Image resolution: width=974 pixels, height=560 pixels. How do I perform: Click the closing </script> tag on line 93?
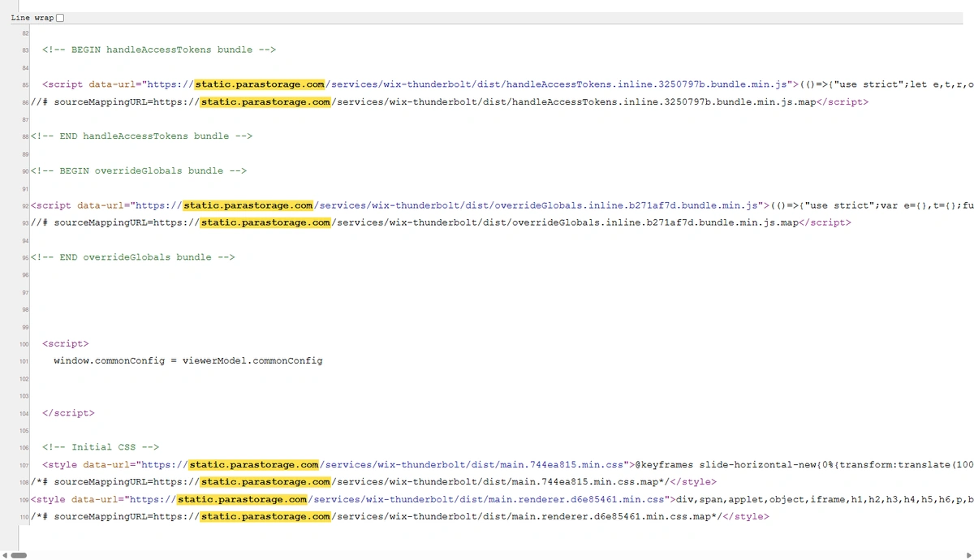point(825,222)
